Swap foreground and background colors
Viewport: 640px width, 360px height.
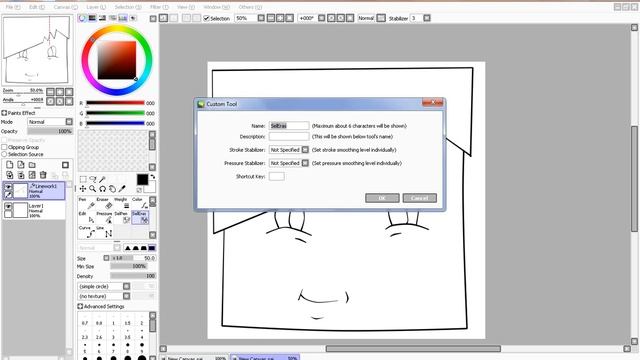(153, 177)
